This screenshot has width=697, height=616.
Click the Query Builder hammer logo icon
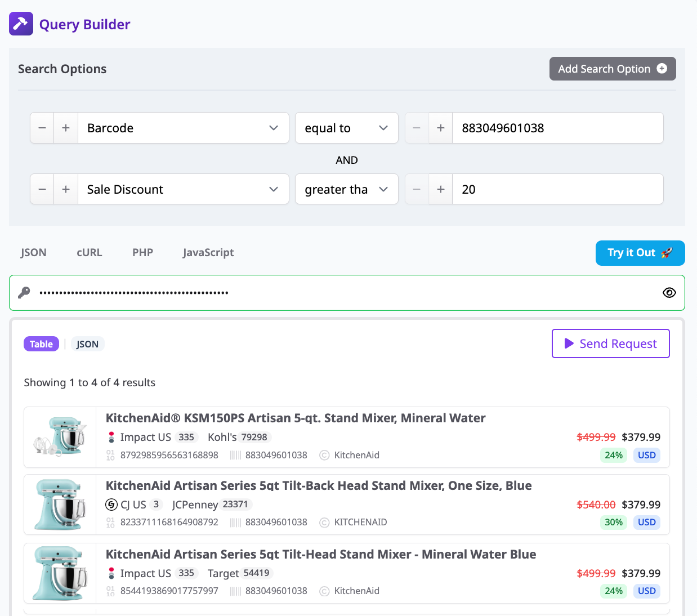(21, 24)
